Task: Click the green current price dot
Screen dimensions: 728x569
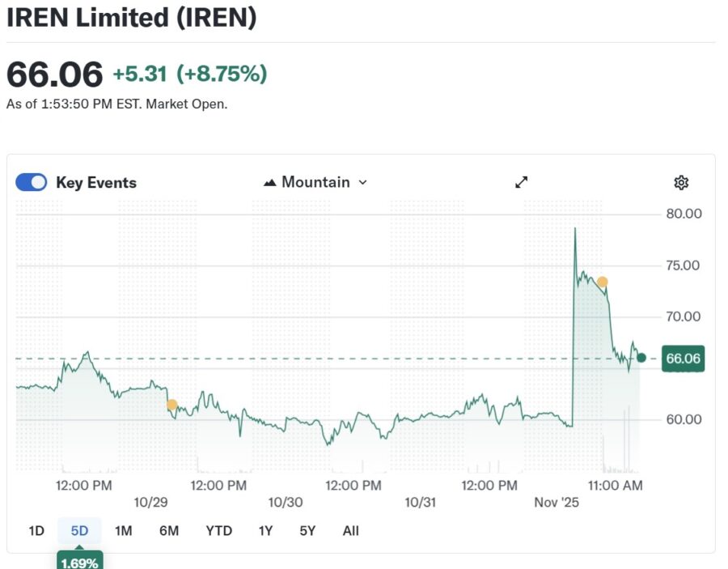Action: coord(641,358)
